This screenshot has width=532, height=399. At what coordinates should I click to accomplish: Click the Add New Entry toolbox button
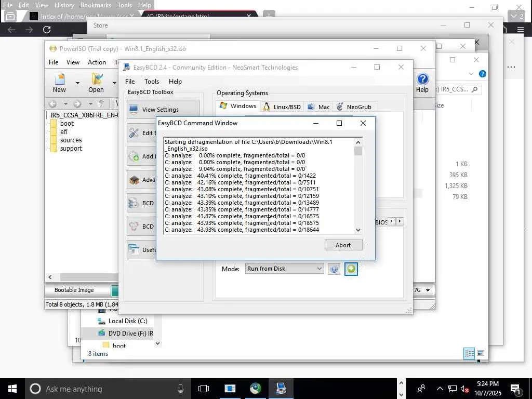pos(142,156)
